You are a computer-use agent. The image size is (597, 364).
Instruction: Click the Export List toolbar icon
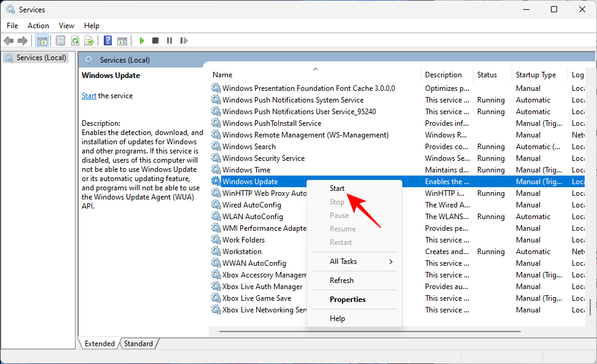pyautogui.click(x=90, y=40)
